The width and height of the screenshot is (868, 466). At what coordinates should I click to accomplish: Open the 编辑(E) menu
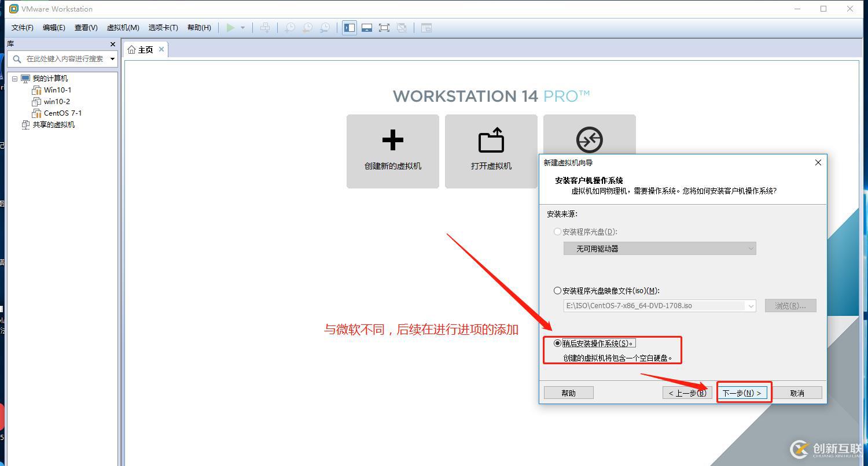(54, 28)
